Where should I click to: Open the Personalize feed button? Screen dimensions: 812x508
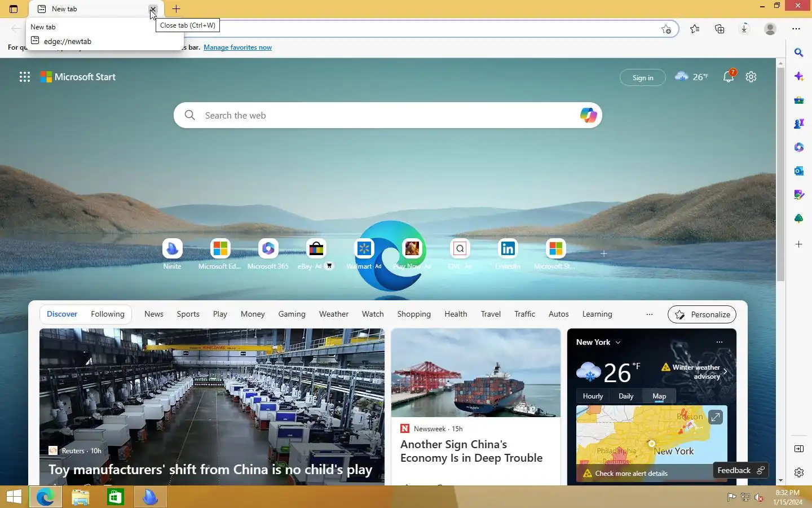click(702, 314)
